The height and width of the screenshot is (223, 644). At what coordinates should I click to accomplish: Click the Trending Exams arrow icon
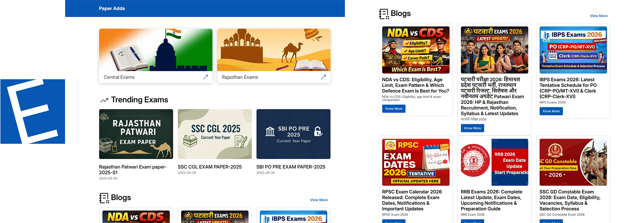pyautogui.click(x=104, y=100)
